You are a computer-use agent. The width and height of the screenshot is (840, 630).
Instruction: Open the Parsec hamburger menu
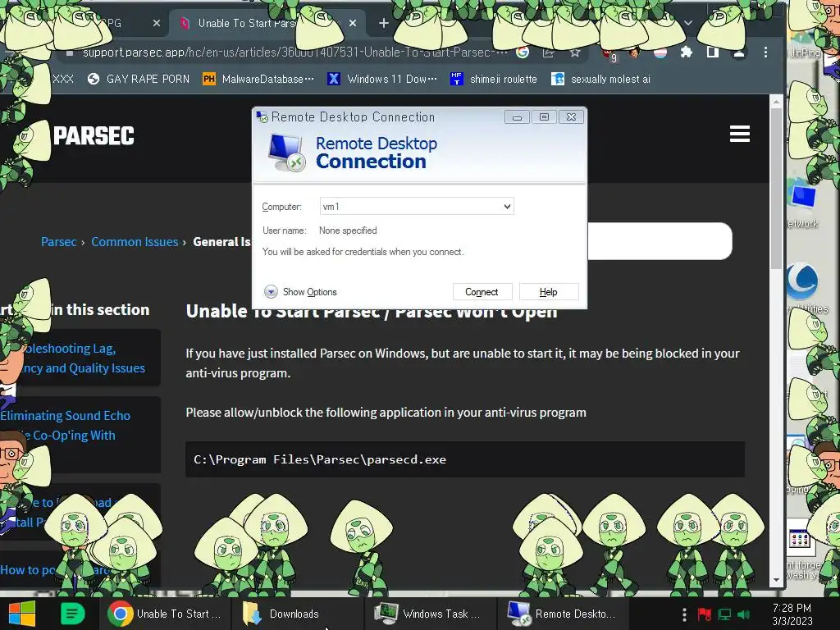pos(739,134)
